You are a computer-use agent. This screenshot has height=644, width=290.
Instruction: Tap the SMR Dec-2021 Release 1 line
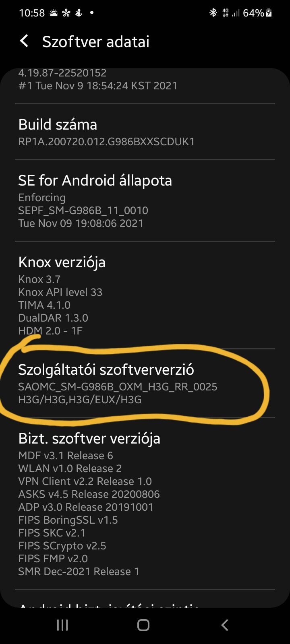click(79, 572)
